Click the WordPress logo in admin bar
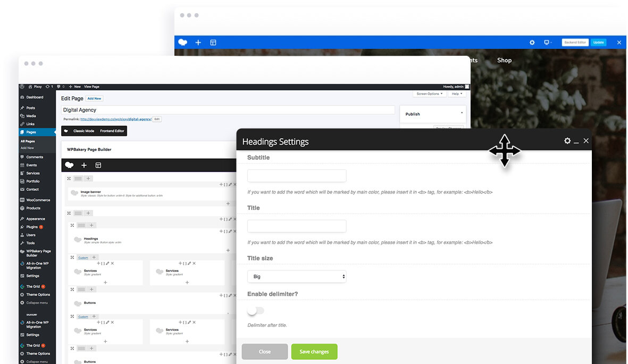The image size is (628, 364). coord(22,87)
